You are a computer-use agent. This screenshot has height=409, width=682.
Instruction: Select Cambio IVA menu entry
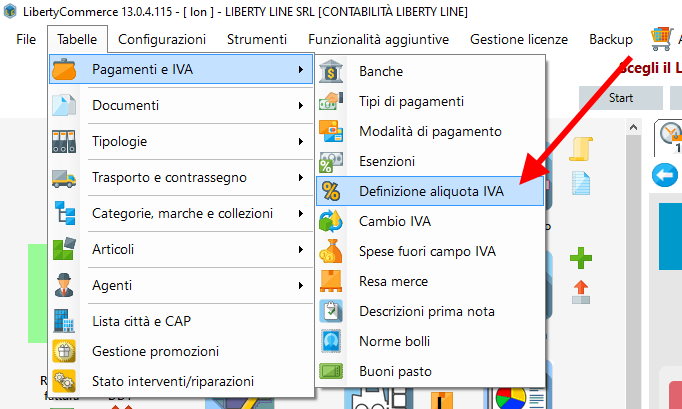coord(430,221)
